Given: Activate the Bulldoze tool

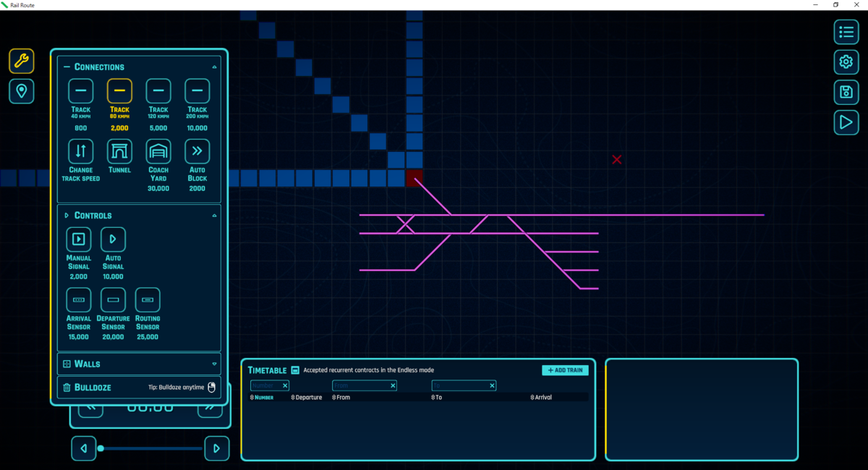Looking at the screenshot, I should click(x=139, y=388).
